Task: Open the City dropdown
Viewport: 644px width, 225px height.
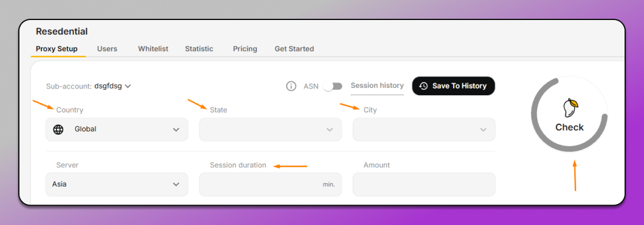Action: click(424, 130)
